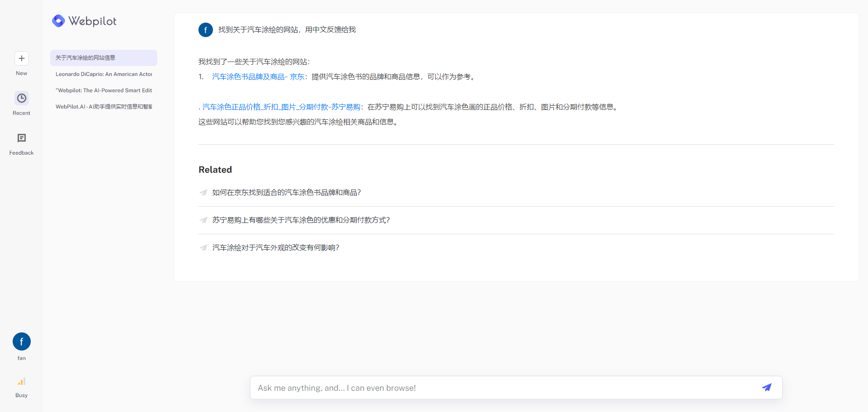Click the Webpilot logo icon
Image resolution: width=868 pixels, height=412 pixels.
58,21
